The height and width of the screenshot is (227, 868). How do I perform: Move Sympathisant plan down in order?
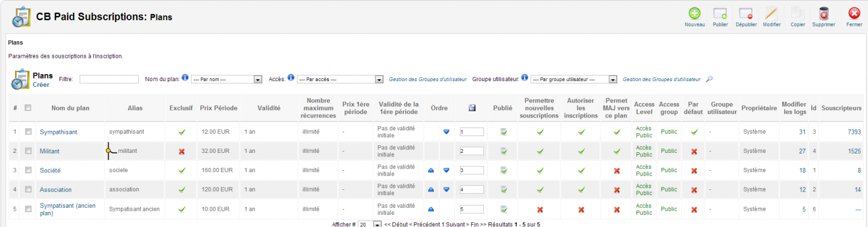[446, 132]
